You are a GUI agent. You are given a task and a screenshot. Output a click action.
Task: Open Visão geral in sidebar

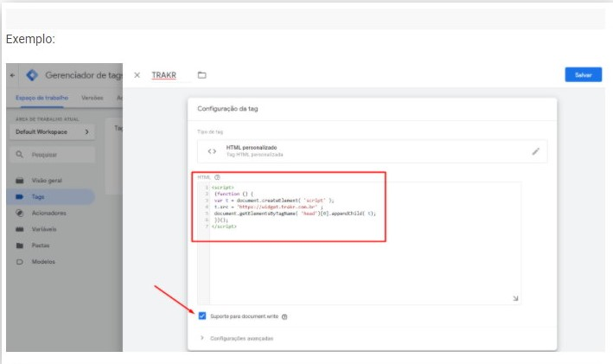47,180
